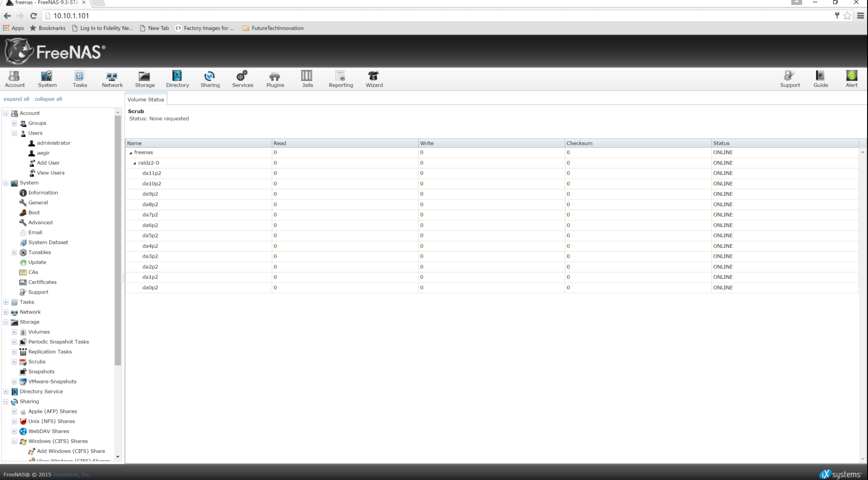Open the Update tree item
The image size is (868, 480).
click(33, 262)
